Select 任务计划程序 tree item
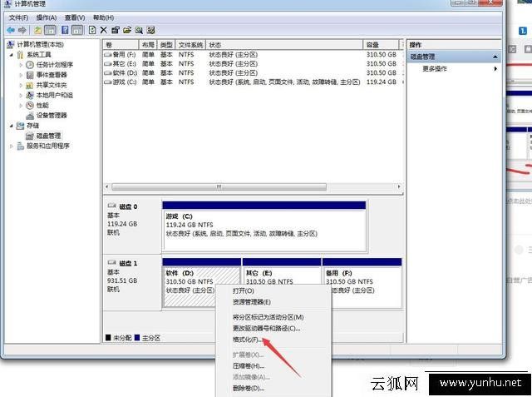 point(55,65)
